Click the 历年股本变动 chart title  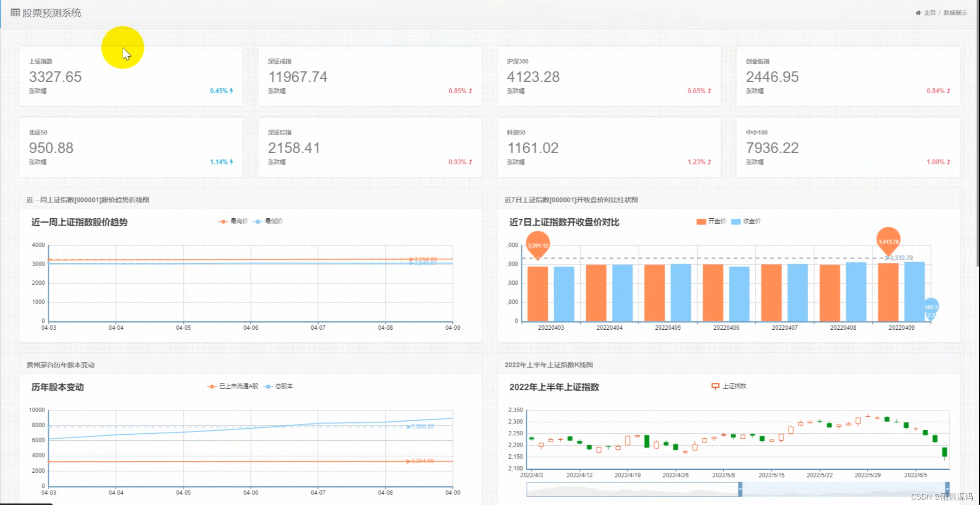(x=58, y=387)
